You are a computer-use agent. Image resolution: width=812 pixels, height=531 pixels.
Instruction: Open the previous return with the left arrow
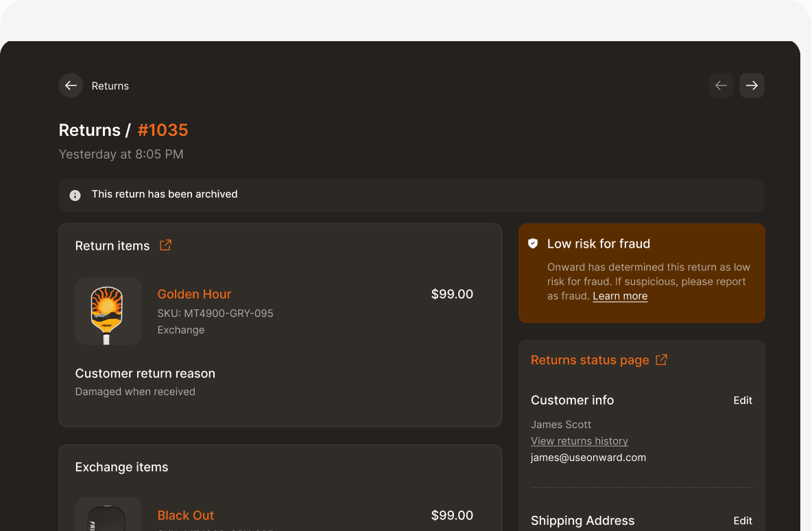click(721, 86)
